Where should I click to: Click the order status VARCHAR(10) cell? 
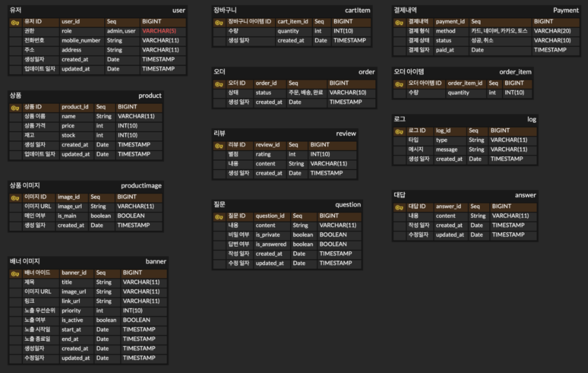[348, 93]
